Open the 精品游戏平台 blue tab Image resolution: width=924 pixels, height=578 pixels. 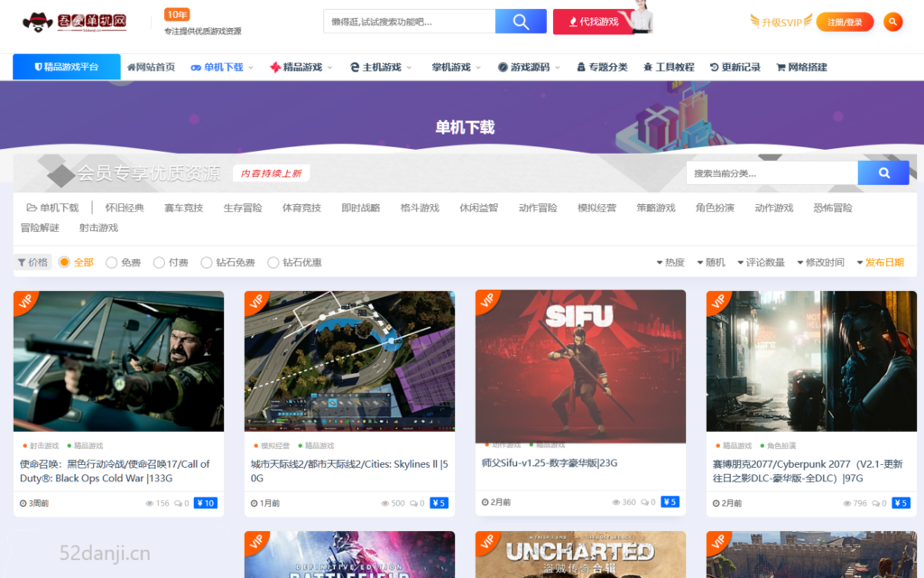click(x=67, y=67)
